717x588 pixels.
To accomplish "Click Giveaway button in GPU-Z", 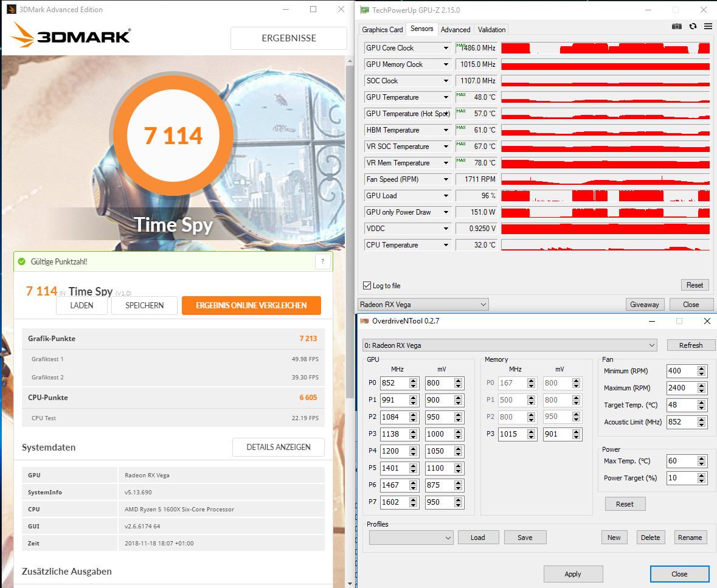I will click(644, 305).
